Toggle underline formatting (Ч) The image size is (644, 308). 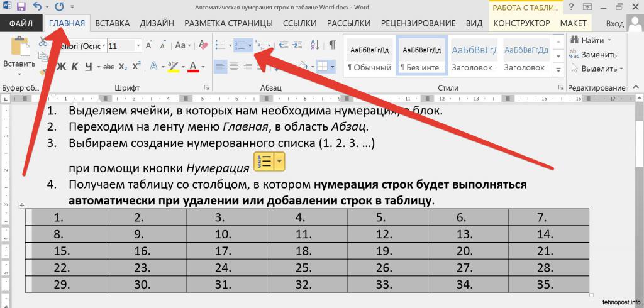pos(88,66)
